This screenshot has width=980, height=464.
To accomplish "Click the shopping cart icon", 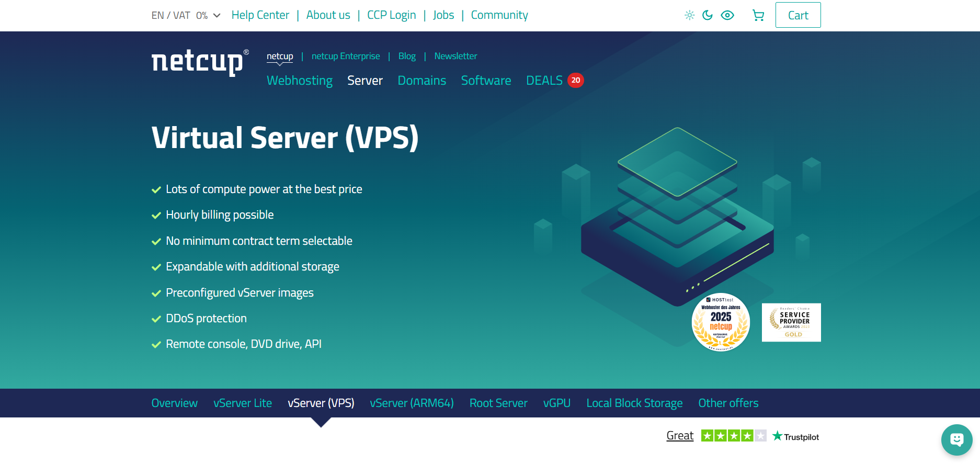I will pyautogui.click(x=758, y=15).
